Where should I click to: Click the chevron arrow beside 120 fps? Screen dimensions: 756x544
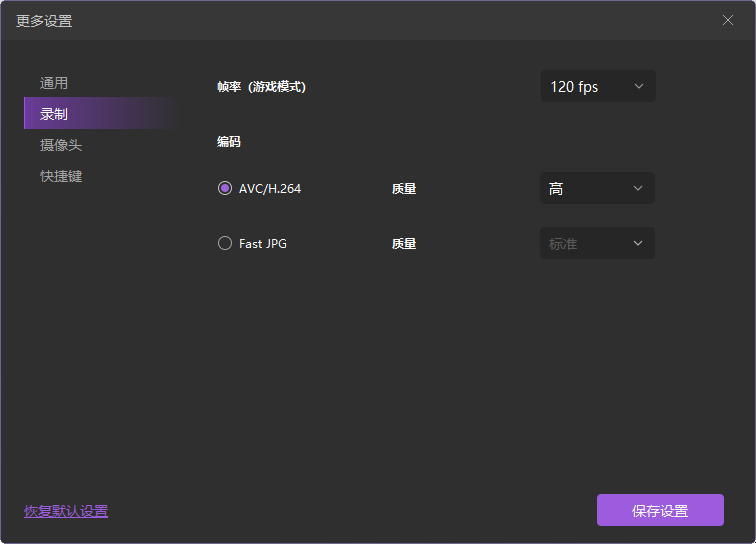pyautogui.click(x=639, y=87)
